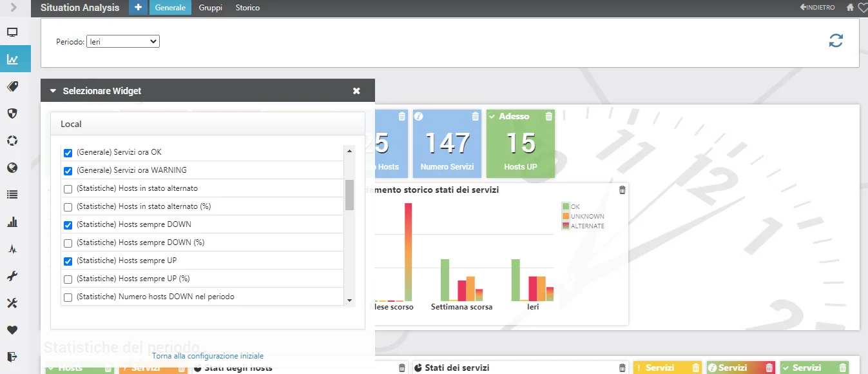Open the crossed tools sidebar icon

12,303
